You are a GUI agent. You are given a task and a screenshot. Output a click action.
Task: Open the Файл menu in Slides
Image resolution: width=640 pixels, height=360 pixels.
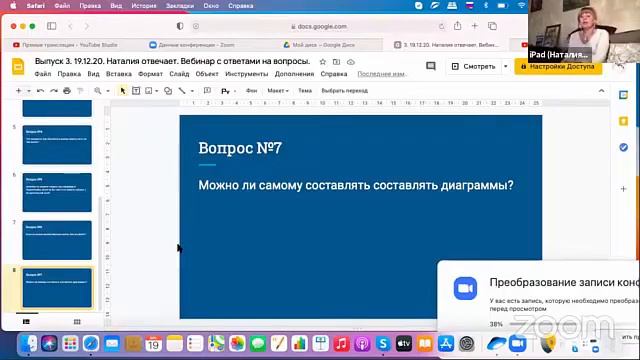(43, 74)
